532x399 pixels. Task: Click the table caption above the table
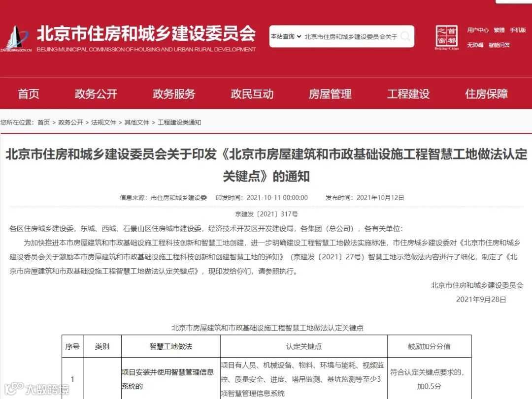[267, 328]
